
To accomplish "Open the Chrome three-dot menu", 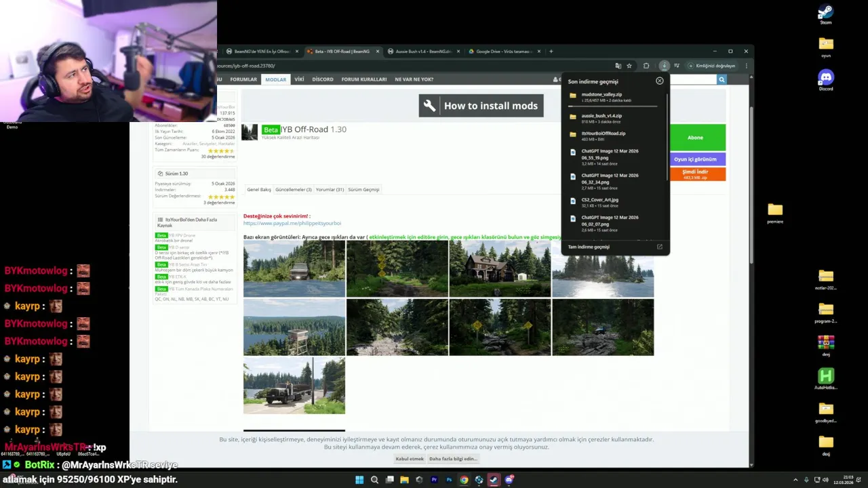I will point(746,66).
